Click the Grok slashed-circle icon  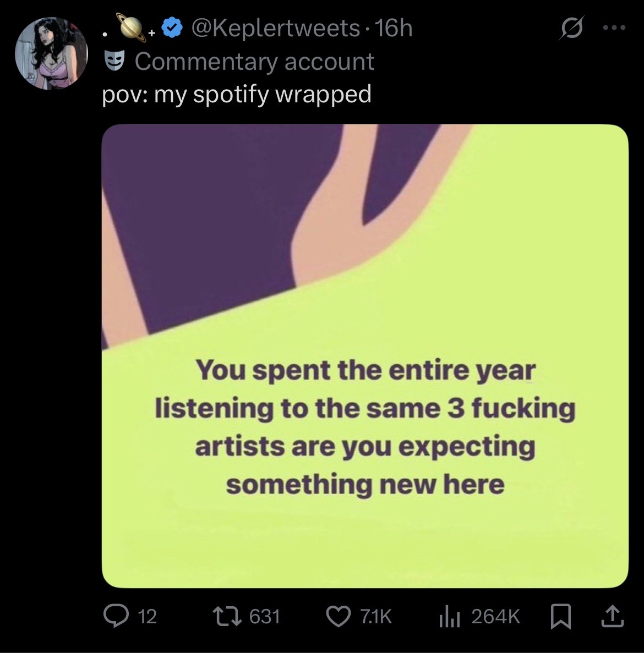pos(570,29)
